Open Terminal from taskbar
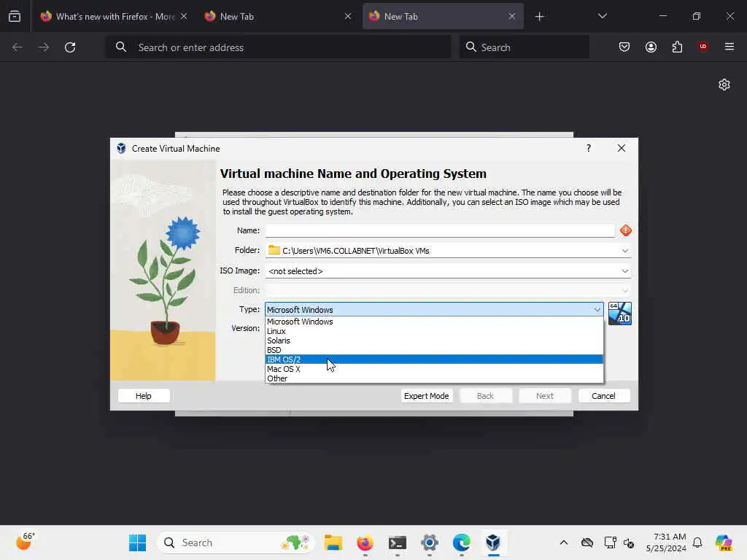Image resolution: width=747 pixels, height=560 pixels. click(398, 542)
